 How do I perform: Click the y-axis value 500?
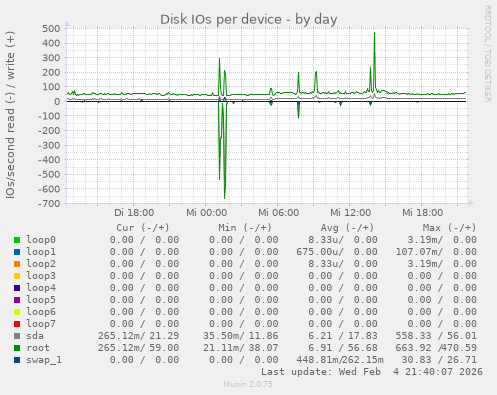click(x=51, y=28)
